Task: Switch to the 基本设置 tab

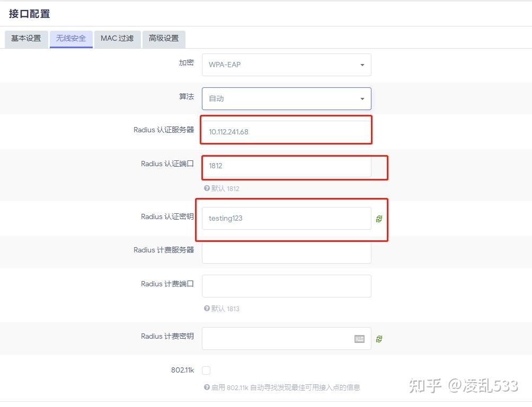Action: (x=25, y=39)
